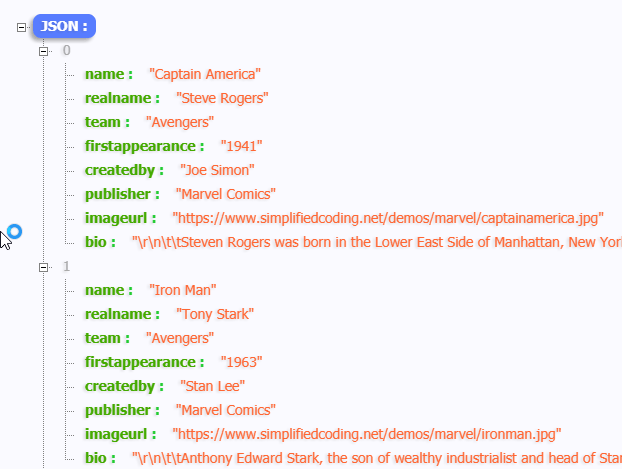The height and width of the screenshot is (469, 622).
Task: Click the "Tony Stark" realname value
Action: click(214, 314)
